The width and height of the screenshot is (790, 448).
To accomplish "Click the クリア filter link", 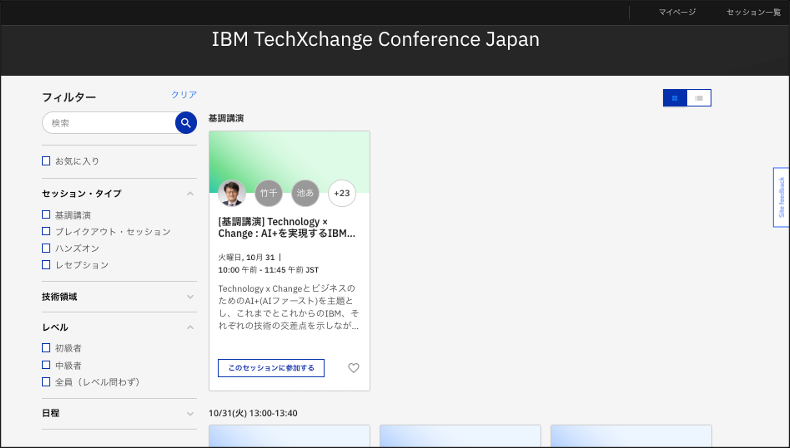I will pos(184,94).
